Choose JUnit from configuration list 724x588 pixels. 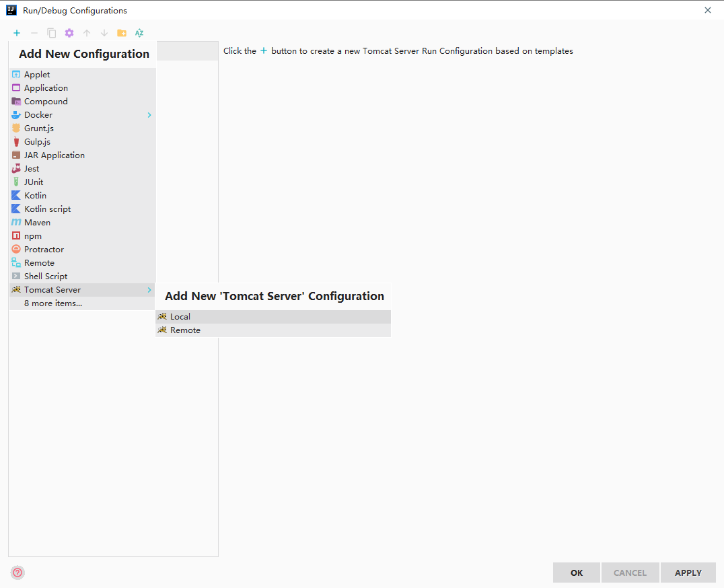click(x=82, y=182)
